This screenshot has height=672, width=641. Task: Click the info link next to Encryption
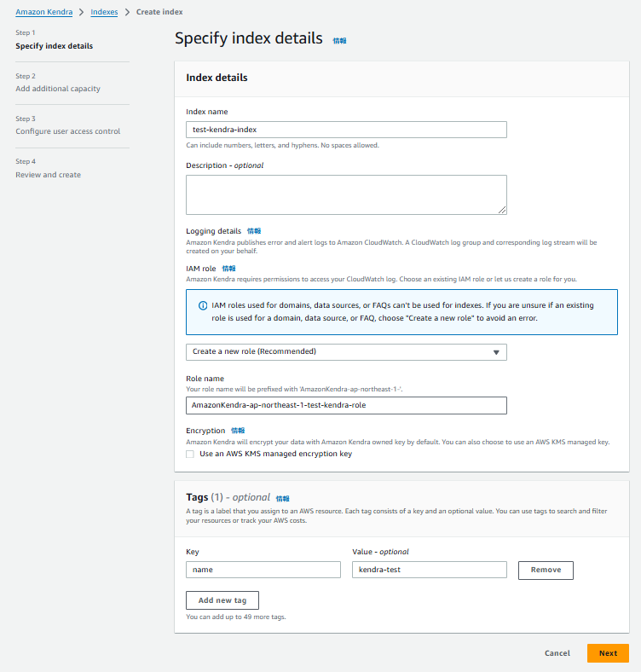coord(238,431)
